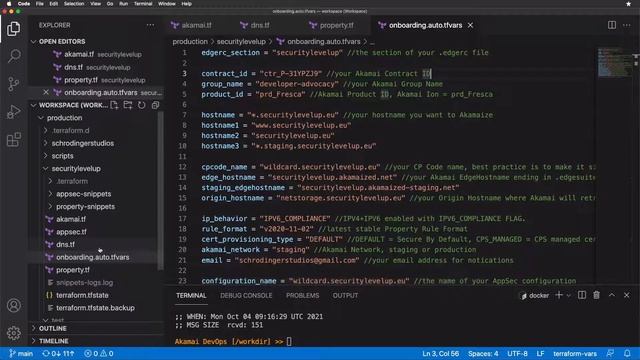Open the Go menu in menu bar
640x360 pixels.
coord(110,4)
